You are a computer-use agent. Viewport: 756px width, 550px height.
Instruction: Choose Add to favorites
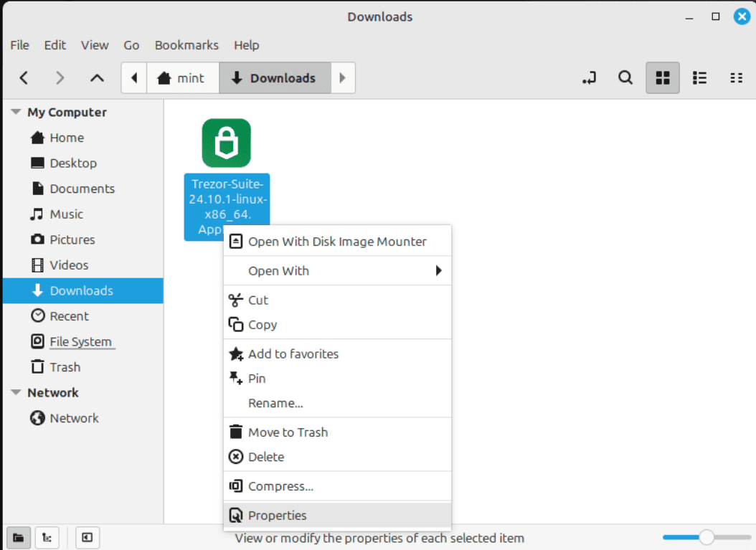(x=338, y=354)
